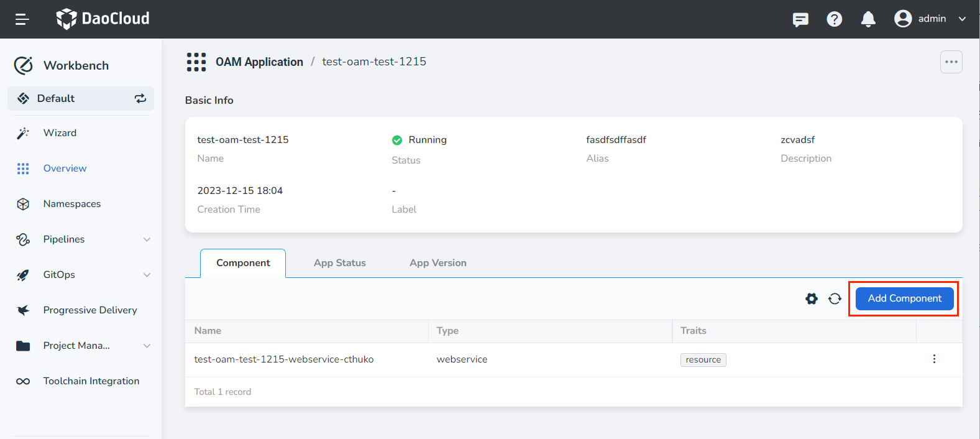Open help question mark icon

point(834,19)
